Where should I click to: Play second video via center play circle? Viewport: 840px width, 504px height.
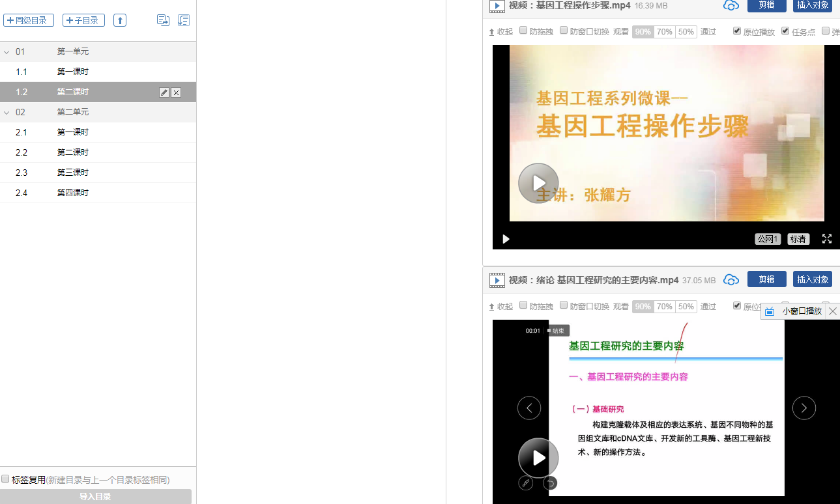(538, 458)
